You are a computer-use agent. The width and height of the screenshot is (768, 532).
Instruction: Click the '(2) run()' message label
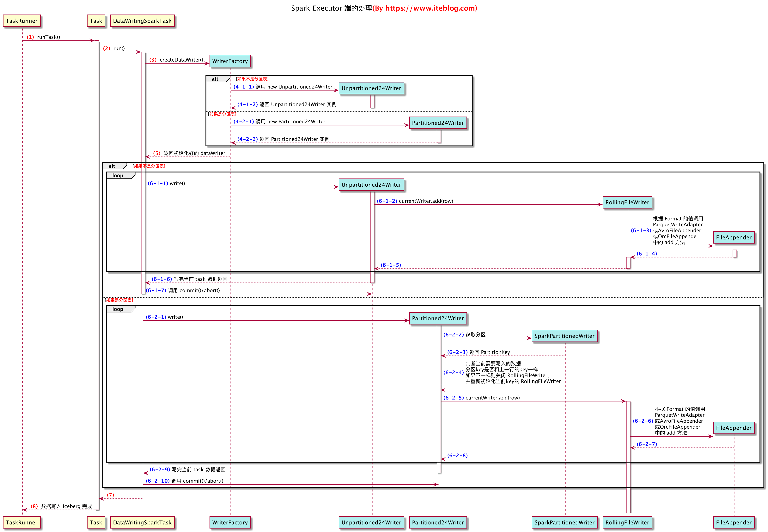(114, 48)
